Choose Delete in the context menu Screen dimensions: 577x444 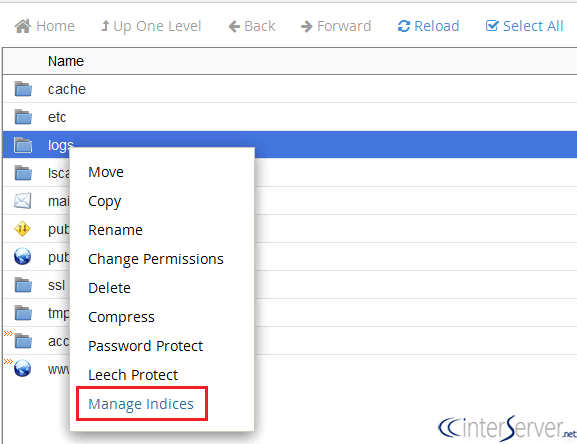[x=109, y=288]
